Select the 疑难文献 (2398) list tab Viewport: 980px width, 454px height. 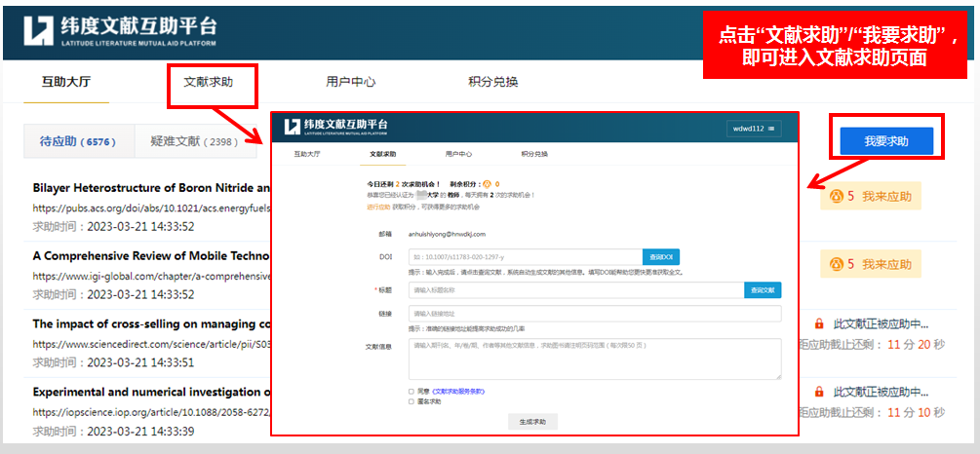pyautogui.click(x=194, y=142)
